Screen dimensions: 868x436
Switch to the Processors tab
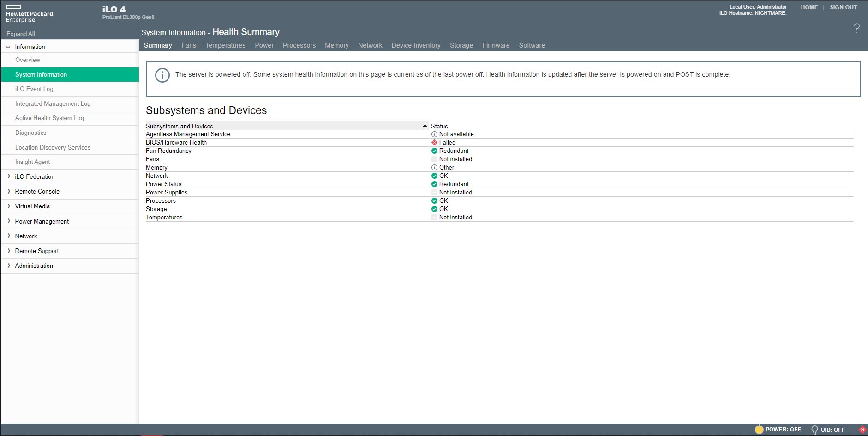(299, 45)
